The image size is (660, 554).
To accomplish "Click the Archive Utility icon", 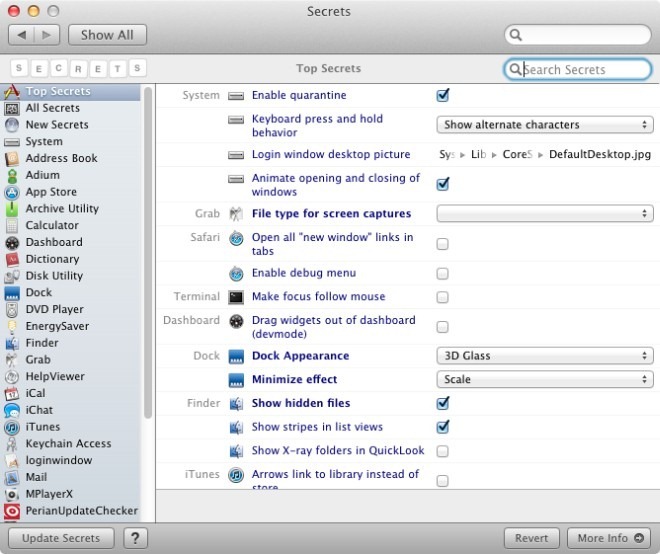I will click(12, 209).
